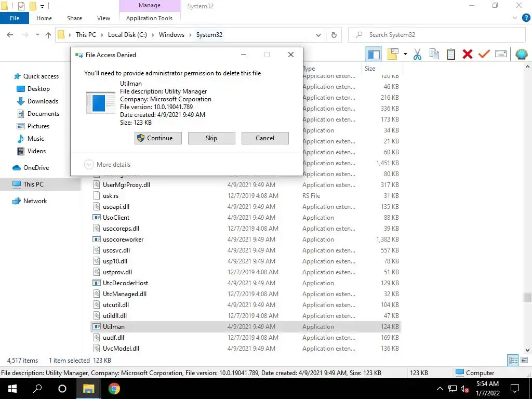
Task: Open dropdown arrow beside folder options icon
Action: pyautogui.click(x=405, y=54)
